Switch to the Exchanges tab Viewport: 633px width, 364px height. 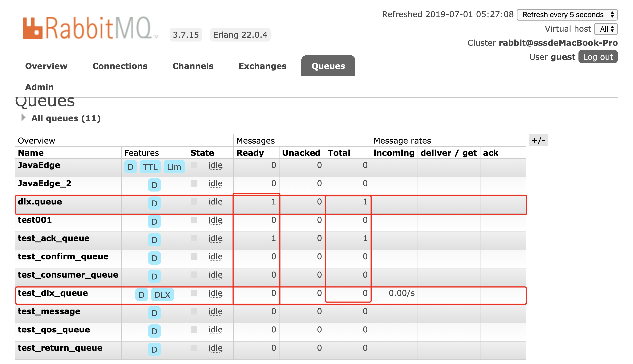point(262,66)
